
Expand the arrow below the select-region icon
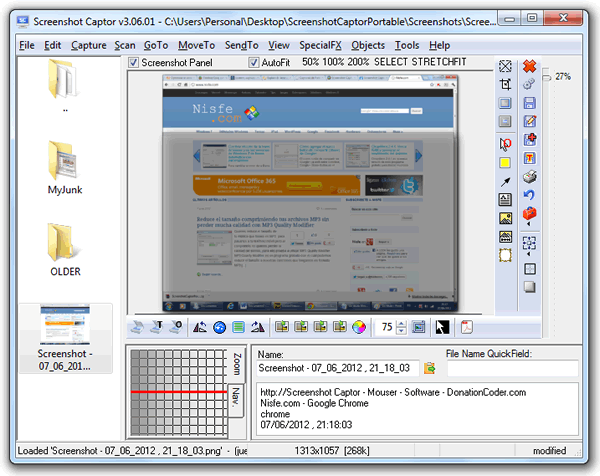[x=529, y=254]
